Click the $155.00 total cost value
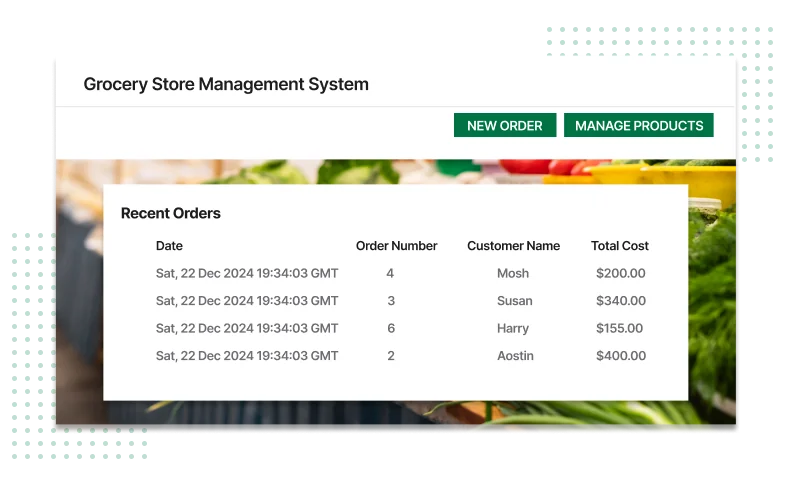The height and width of the screenshot is (480, 792). click(620, 328)
